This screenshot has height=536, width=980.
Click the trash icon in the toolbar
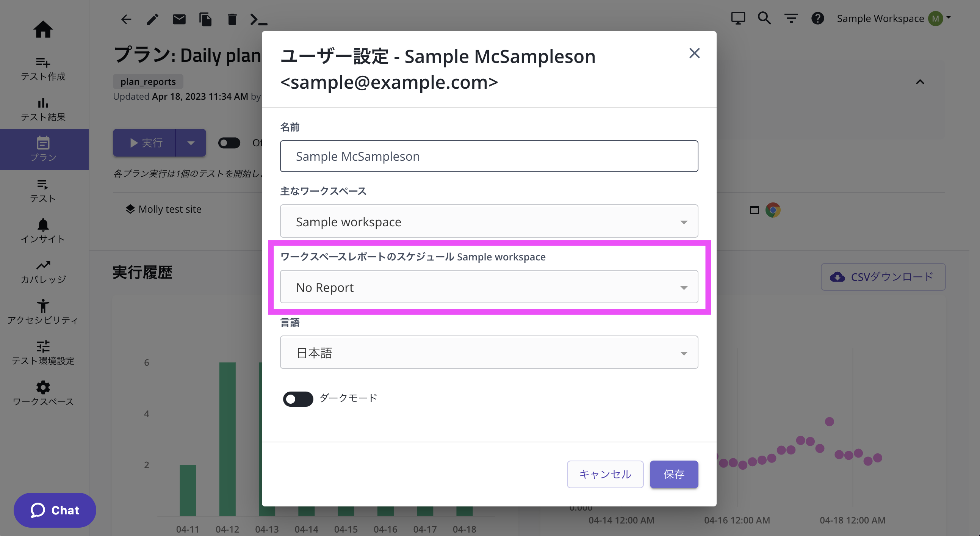point(232,19)
